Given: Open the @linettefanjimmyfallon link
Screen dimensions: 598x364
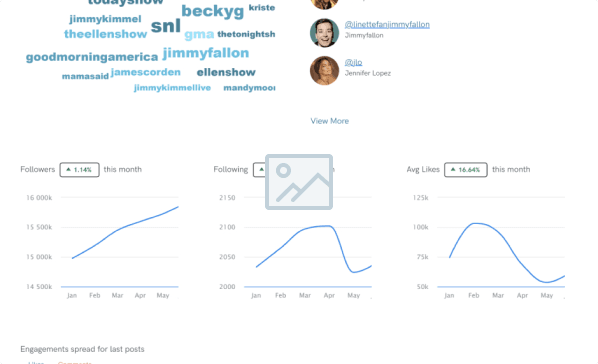Looking at the screenshot, I should coord(387,24).
